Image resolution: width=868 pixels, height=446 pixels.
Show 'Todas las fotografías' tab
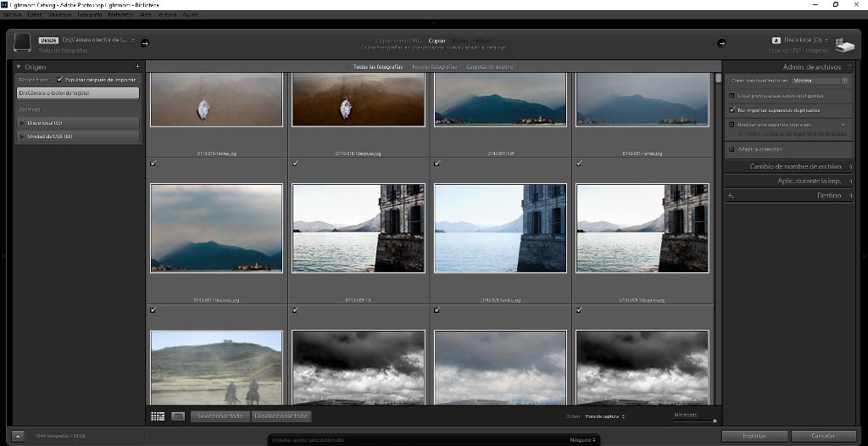click(x=378, y=66)
